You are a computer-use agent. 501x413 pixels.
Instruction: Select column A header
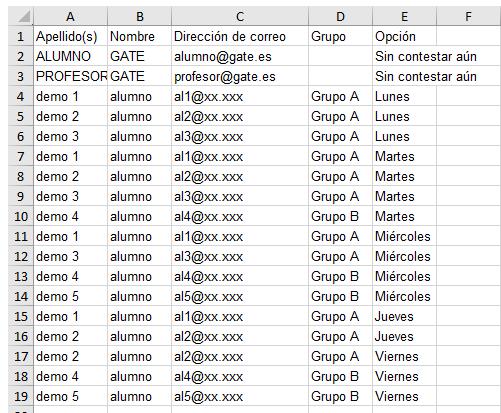point(70,16)
